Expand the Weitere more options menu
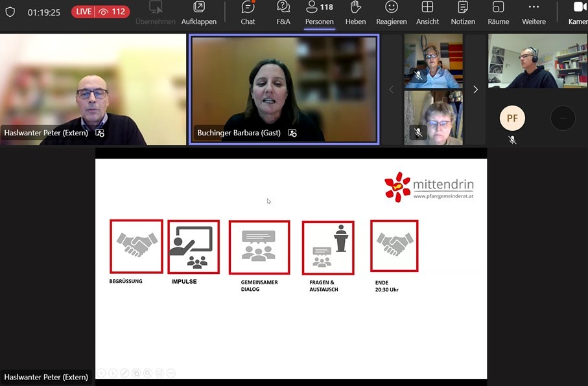 coord(534,13)
